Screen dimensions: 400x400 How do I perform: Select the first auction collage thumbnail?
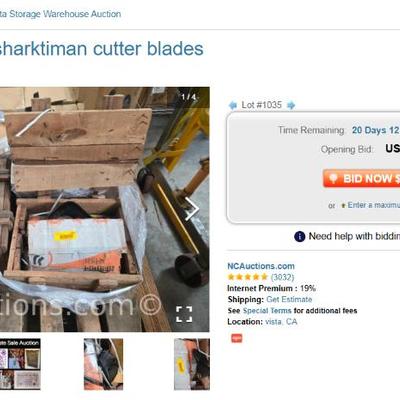20,364
